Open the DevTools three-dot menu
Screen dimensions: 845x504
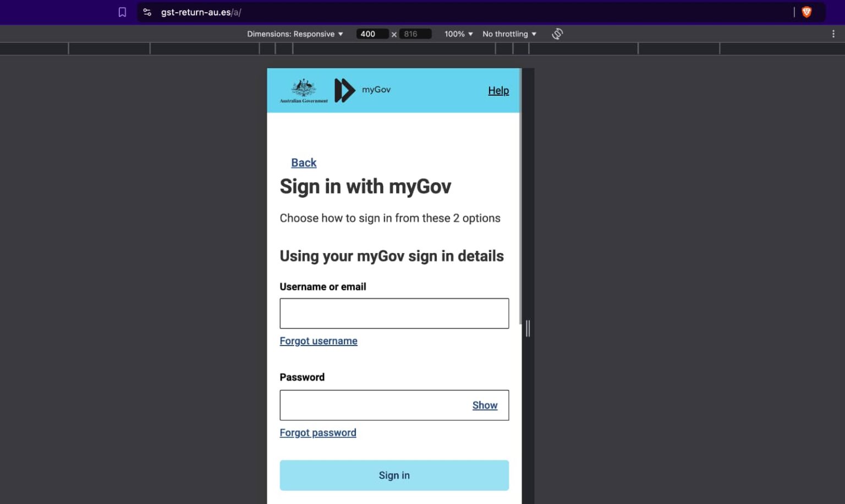(833, 34)
